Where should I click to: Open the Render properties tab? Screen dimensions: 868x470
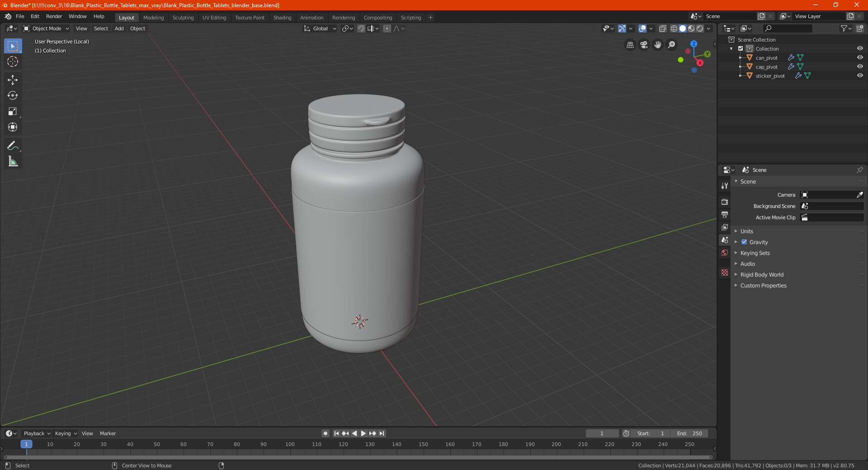point(725,202)
